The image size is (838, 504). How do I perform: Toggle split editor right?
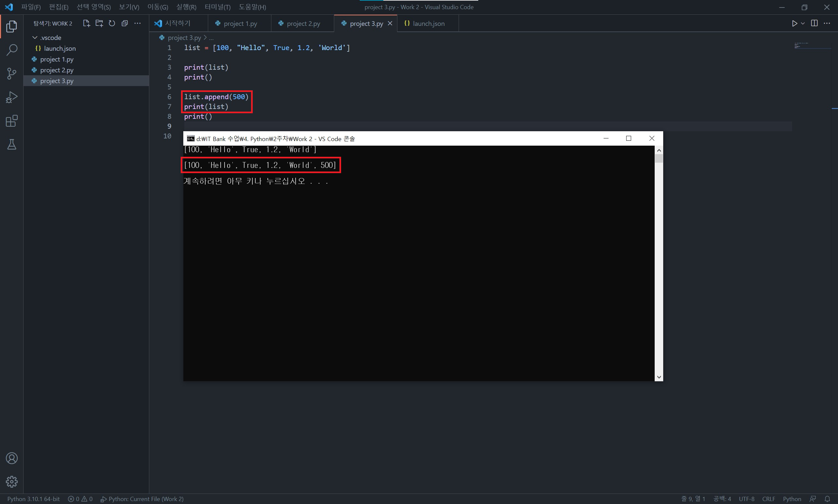click(814, 24)
